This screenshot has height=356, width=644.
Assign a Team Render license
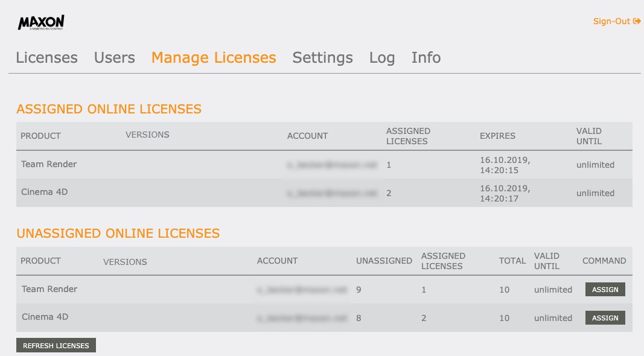[605, 290]
